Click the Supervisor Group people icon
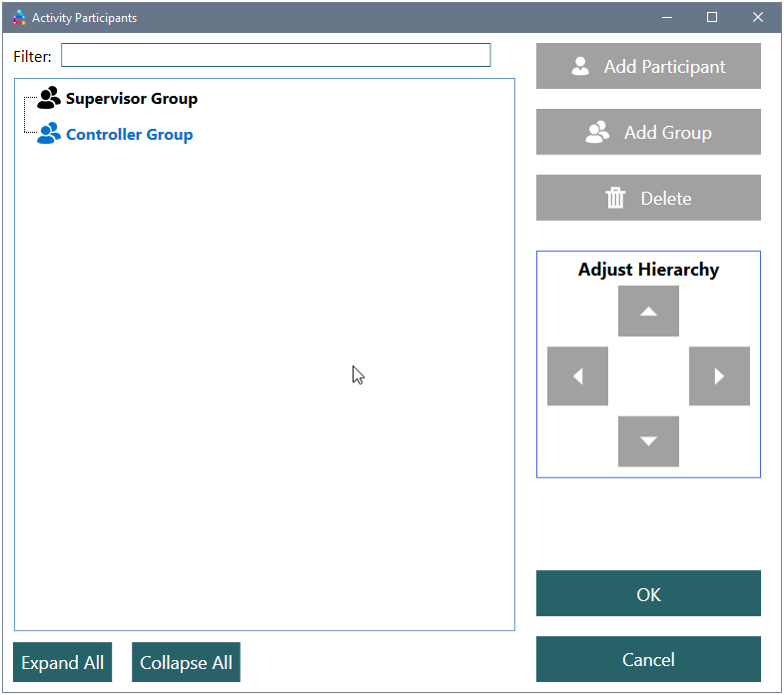 pos(48,98)
